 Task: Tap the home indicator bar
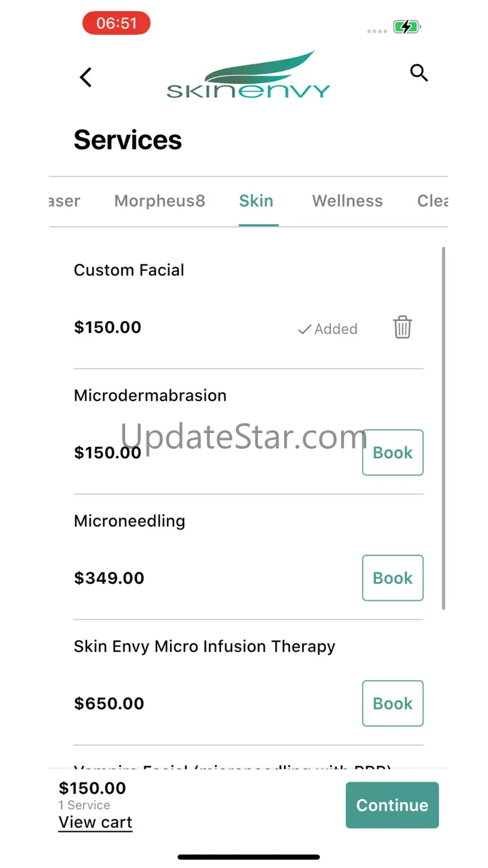click(x=248, y=857)
